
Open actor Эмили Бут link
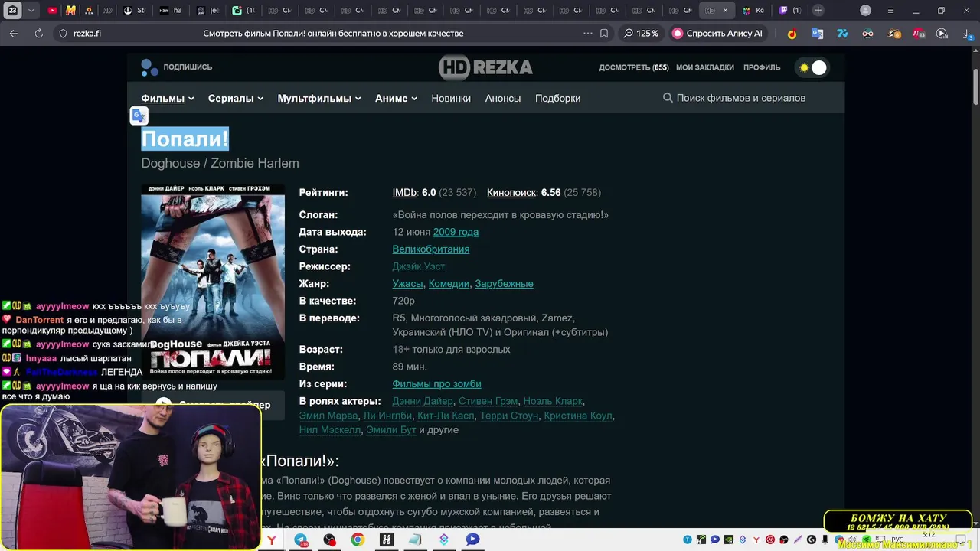[x=390, y=430]
